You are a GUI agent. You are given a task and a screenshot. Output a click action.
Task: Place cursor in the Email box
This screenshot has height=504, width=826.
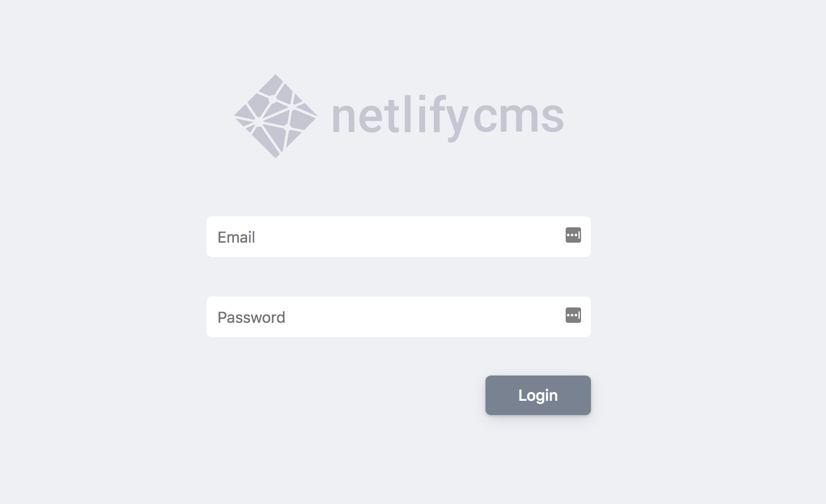[x=399, y=237]
